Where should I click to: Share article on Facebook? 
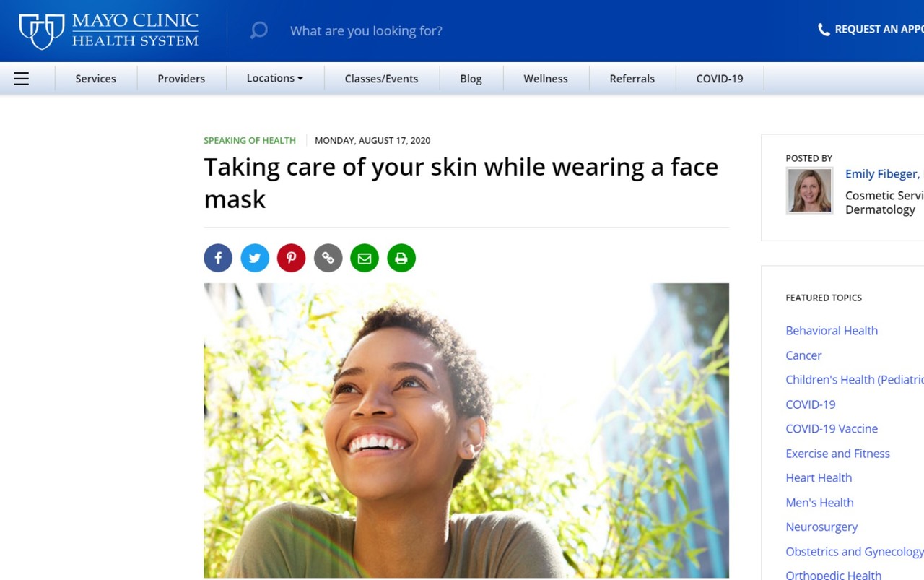click(x=218, y=258)
